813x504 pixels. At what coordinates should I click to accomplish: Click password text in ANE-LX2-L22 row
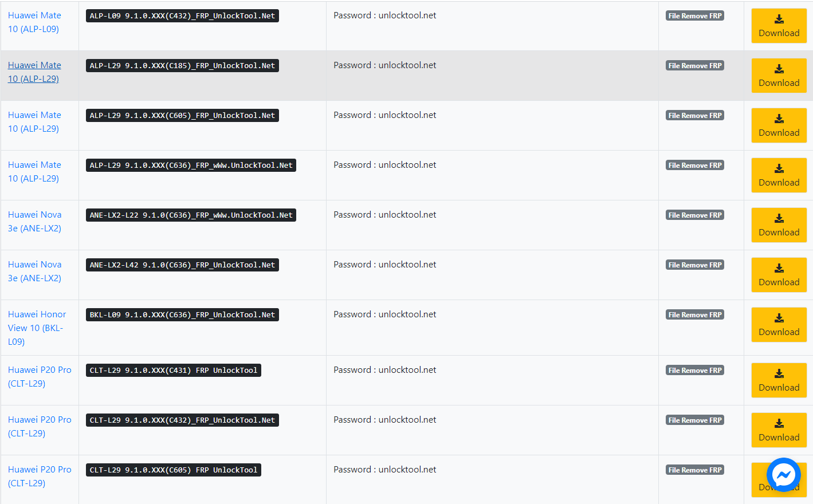click(385, 215)
